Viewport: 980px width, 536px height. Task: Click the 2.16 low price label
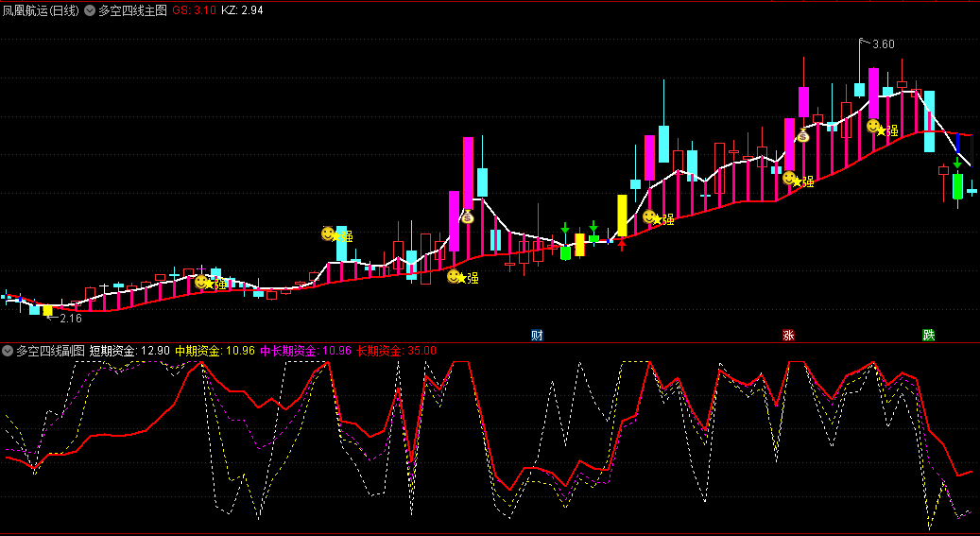pyautogui.click(x=71, y=319)
